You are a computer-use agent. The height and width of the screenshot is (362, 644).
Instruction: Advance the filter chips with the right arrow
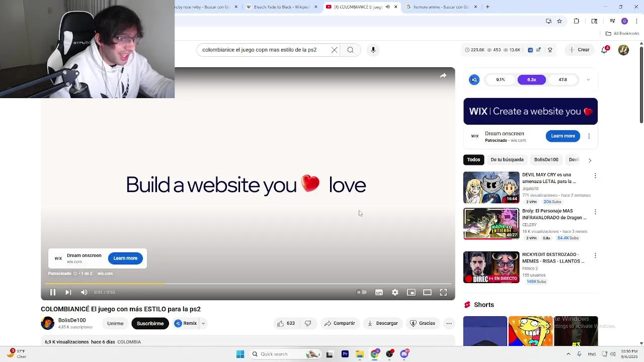(590, 160)
